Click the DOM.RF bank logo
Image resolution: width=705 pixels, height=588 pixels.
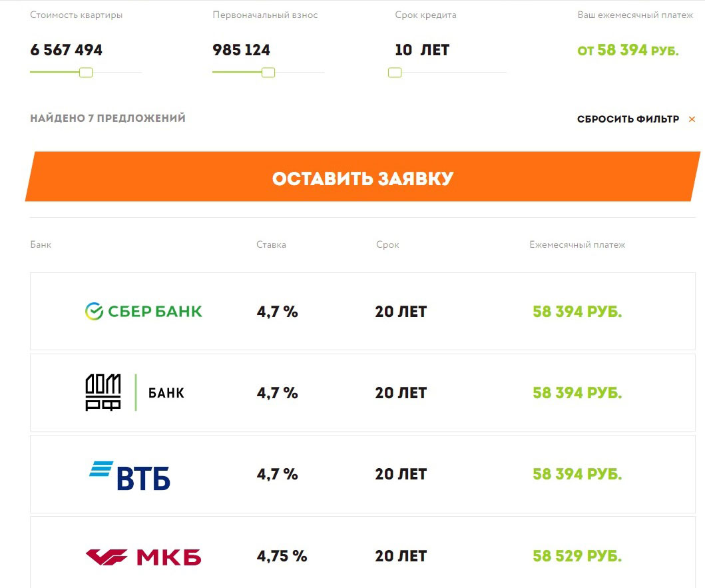[x=135, y=392]
